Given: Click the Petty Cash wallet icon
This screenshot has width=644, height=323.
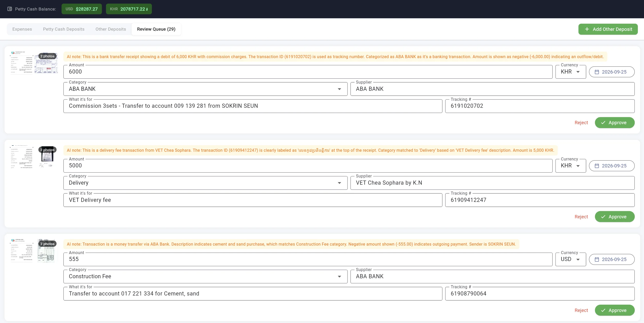Looking at the screenshot, I should [x=10, y=9].
